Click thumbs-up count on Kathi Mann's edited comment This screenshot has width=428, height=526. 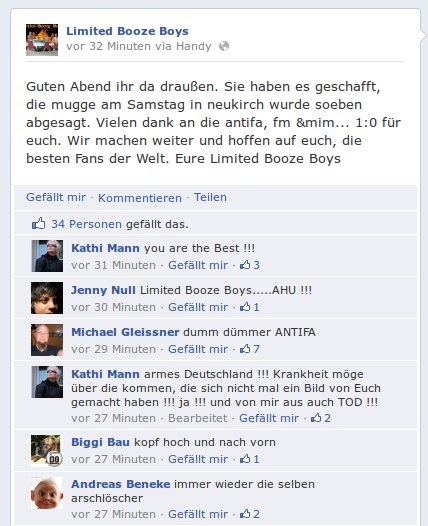coord(321,418)
